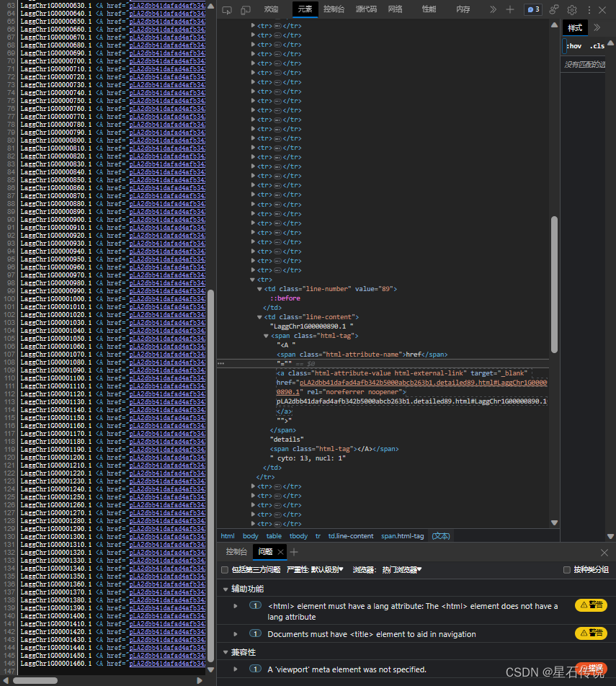Switch to the 欢迎 tab
The height and width of the screenshot is (686, 616).
click(x=271, y=9)
